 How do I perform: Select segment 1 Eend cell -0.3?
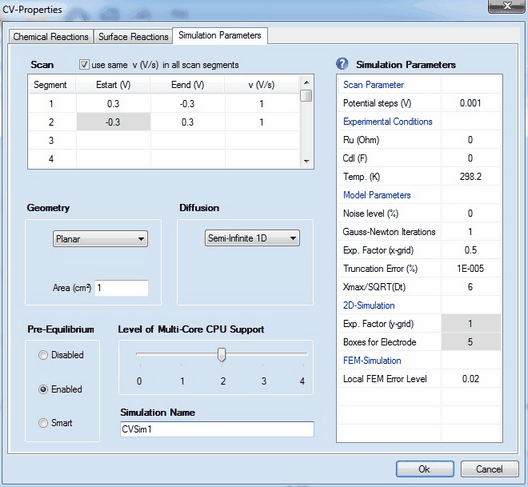coord(188,104)
